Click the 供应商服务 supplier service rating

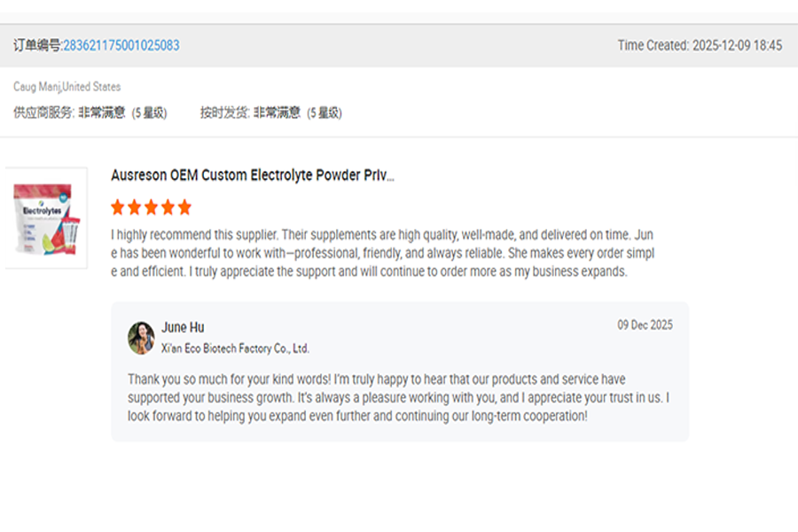click(90, 113)
